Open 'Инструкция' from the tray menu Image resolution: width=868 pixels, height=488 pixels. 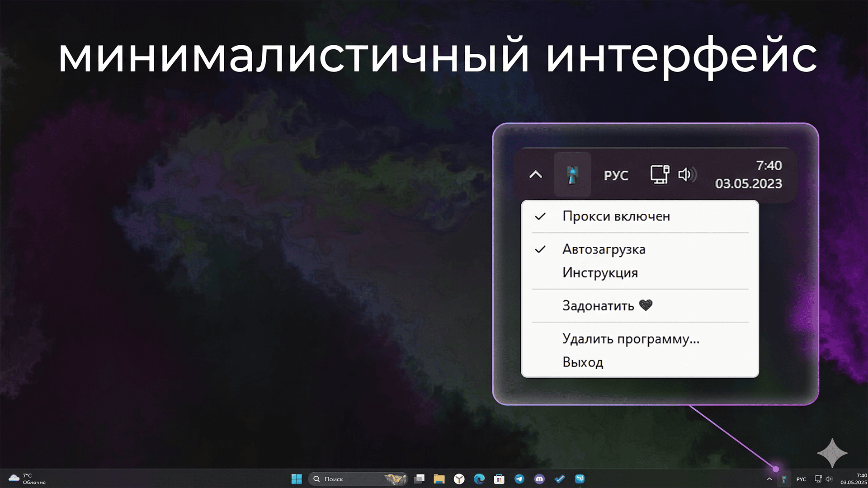pos(640,273)
